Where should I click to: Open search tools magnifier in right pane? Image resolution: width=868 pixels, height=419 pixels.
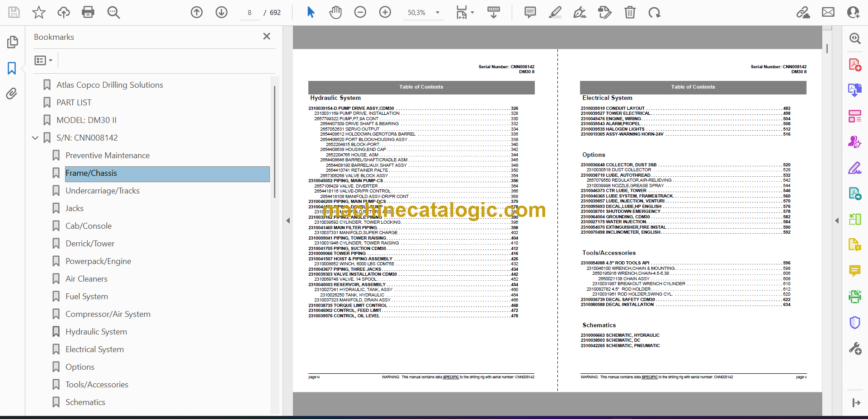coord(855,38)
